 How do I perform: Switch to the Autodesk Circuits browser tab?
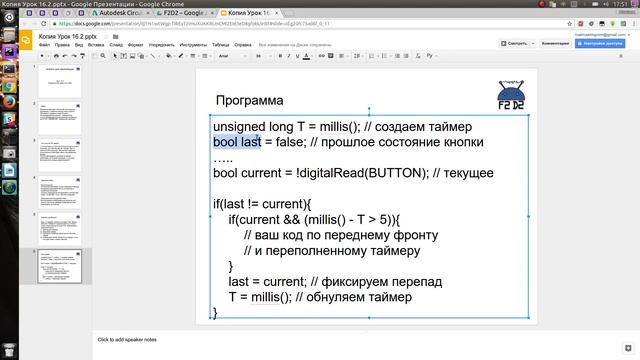pyautogui.click(x=119, y=13)
